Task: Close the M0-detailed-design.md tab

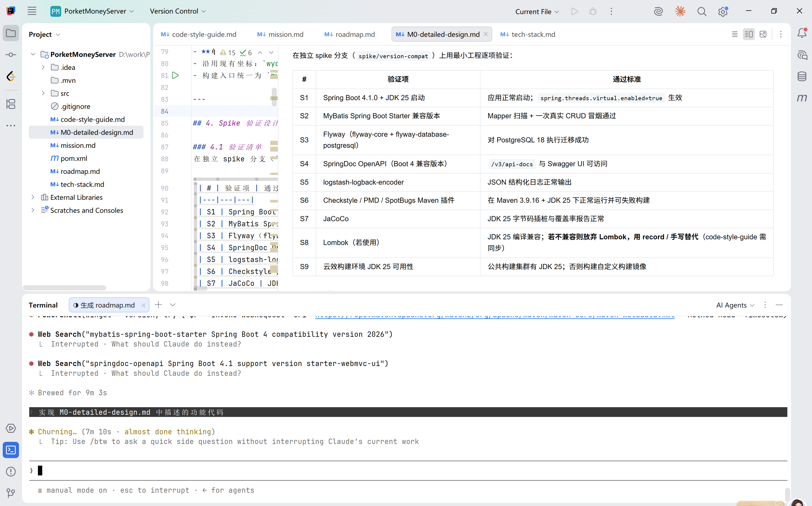Action: pyautogui.click(x=486, y=34)
